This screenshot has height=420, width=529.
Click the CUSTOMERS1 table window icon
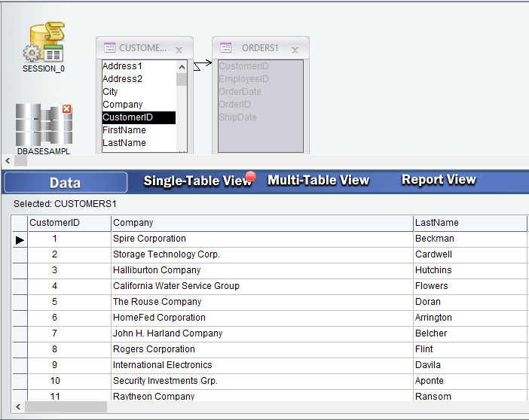click(109, 47)
